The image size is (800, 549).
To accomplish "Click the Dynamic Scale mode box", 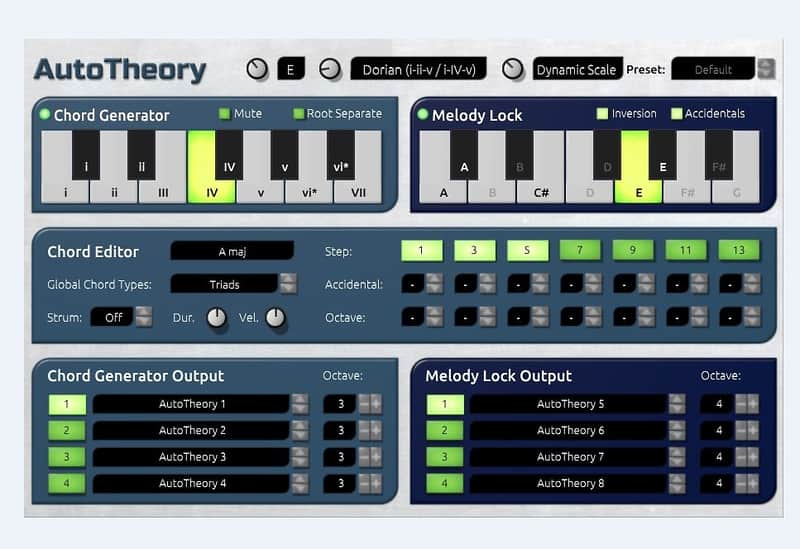I will [x=577, y=69].
